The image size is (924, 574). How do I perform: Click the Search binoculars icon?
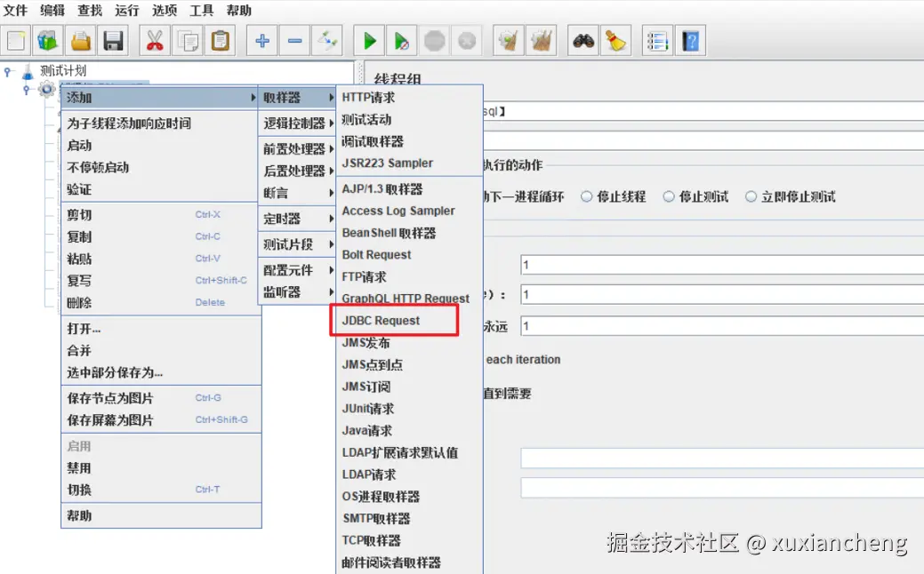583,41
